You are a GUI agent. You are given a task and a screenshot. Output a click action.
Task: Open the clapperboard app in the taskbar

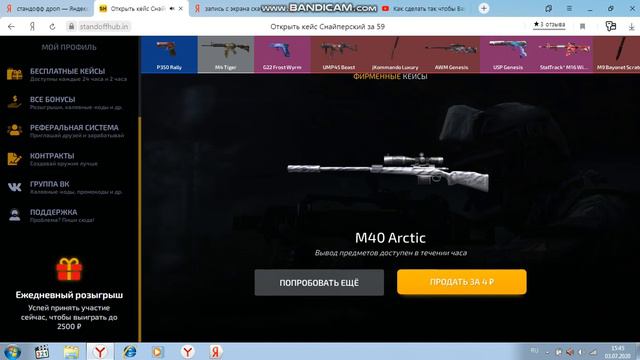(x=42, y=352)
